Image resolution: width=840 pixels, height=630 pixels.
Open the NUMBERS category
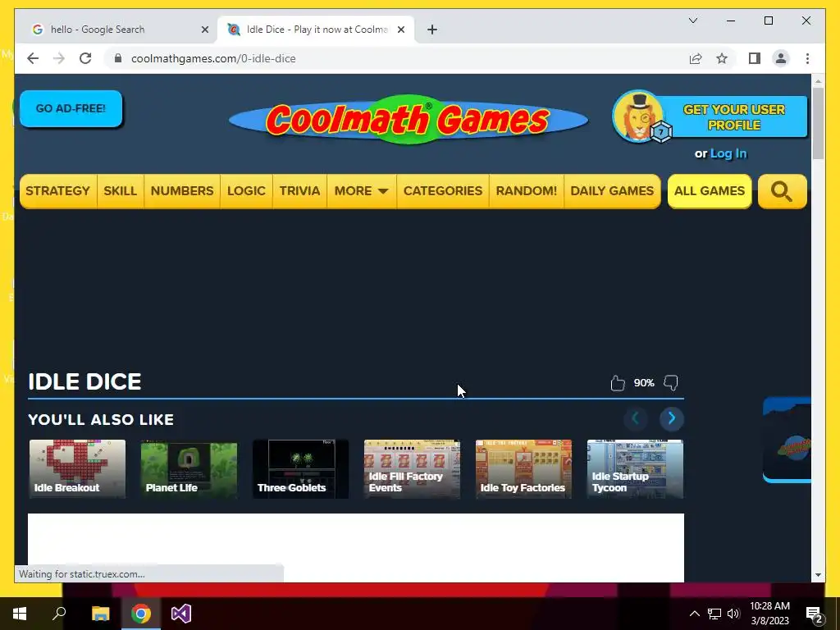coord(182,191)
